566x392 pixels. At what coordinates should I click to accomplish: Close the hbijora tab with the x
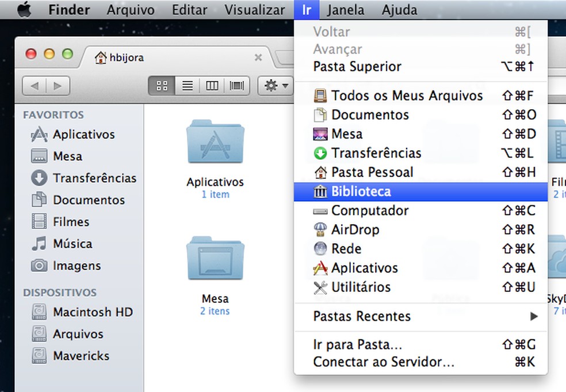point(258,57)
